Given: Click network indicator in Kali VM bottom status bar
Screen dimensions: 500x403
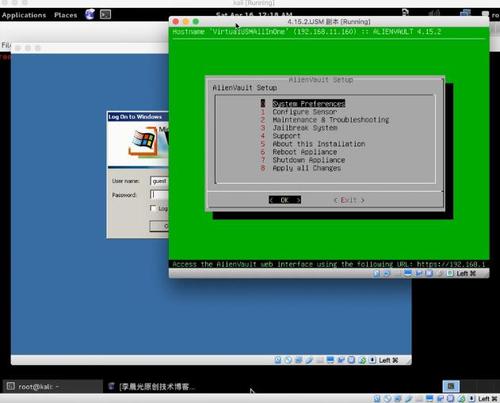Looking at the screenshot, I should (397, 398).
